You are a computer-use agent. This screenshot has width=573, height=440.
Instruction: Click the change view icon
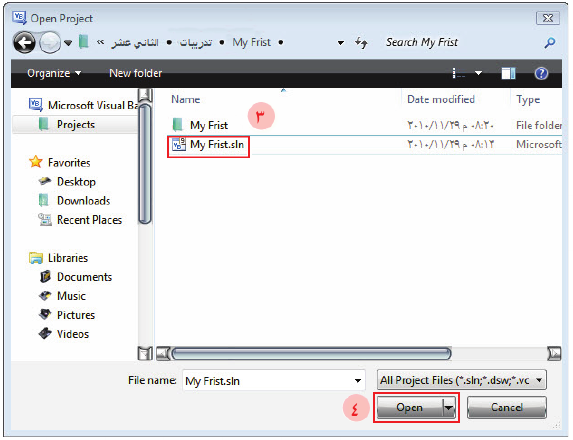(458, 73)
